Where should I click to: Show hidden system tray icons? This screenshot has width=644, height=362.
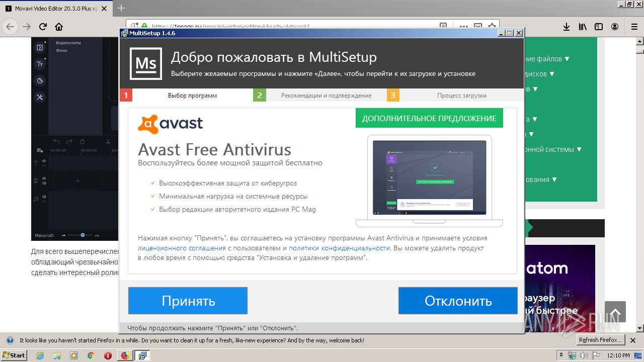pyautogui.click(x=561, y=355)
